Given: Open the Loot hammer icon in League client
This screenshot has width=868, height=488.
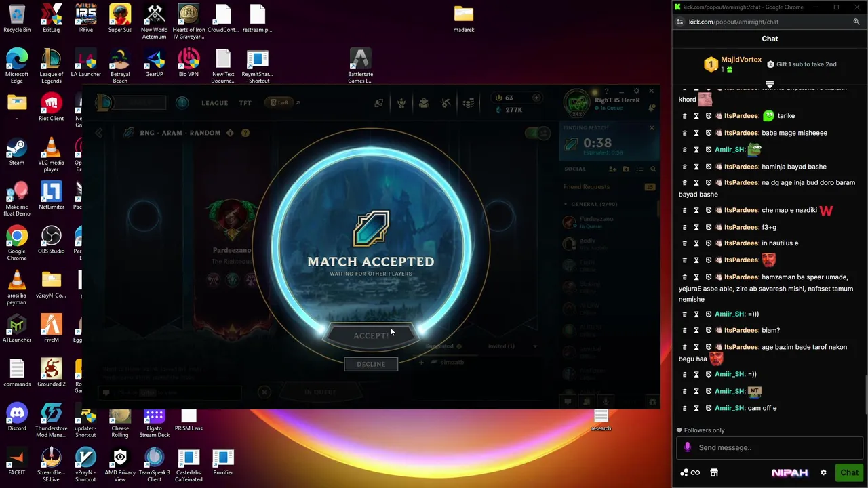Looking at the screenshot, I should tap(446, 103).
